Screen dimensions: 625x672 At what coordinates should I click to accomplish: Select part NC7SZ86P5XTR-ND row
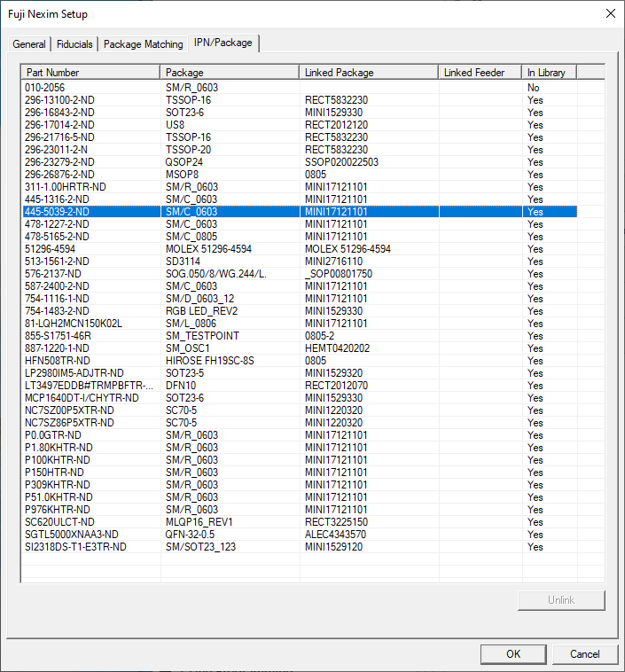pyautogui.click(x=300, y=423)
